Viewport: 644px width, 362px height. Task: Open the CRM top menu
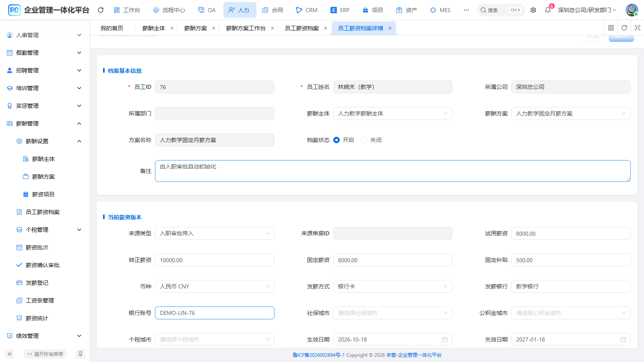307,10
